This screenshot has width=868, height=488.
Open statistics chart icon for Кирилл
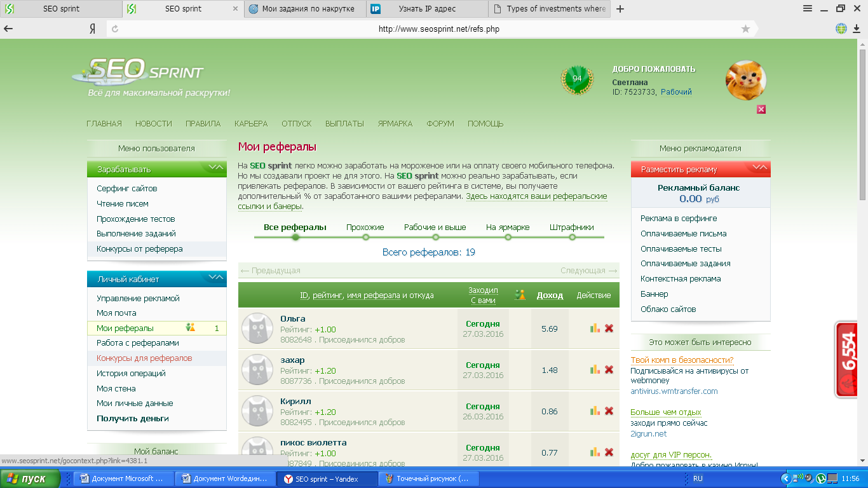595,411
